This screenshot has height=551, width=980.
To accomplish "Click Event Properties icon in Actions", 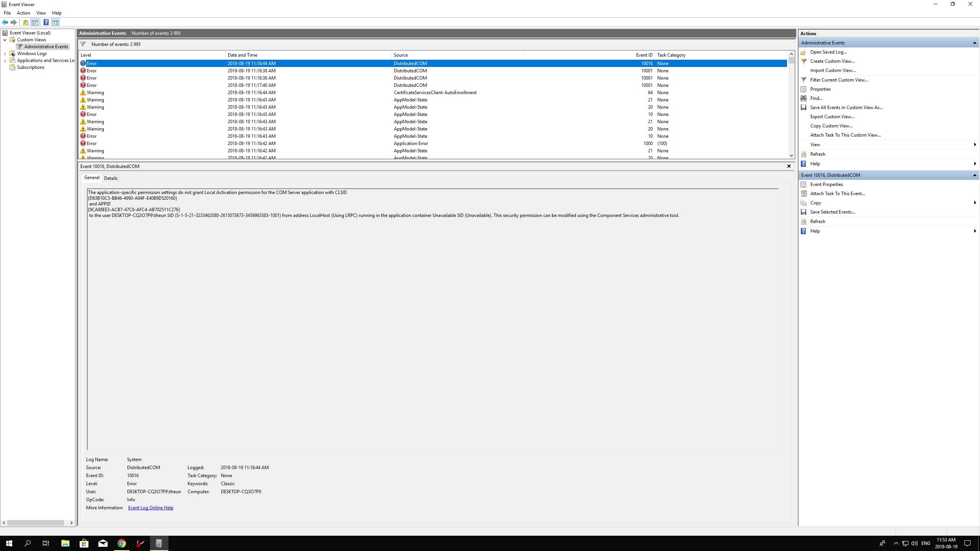I will pos(804,184).
